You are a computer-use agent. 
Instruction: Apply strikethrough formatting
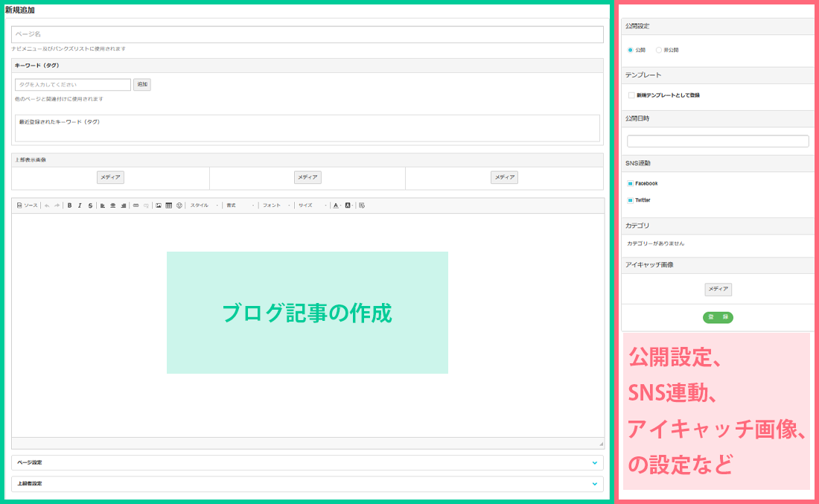(x=90, y=205)
